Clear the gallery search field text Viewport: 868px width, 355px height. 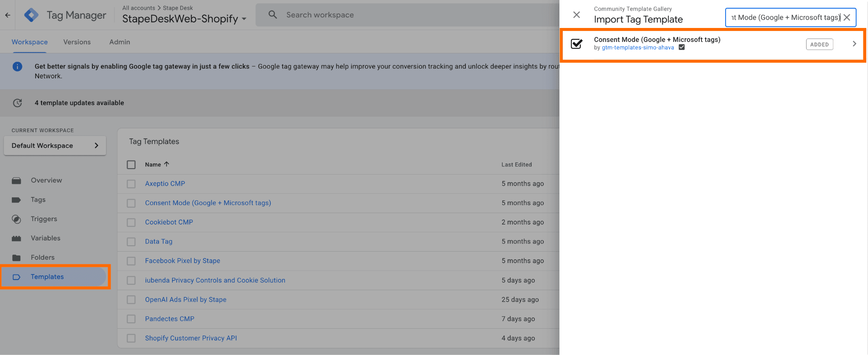click(x=847, y=17)
